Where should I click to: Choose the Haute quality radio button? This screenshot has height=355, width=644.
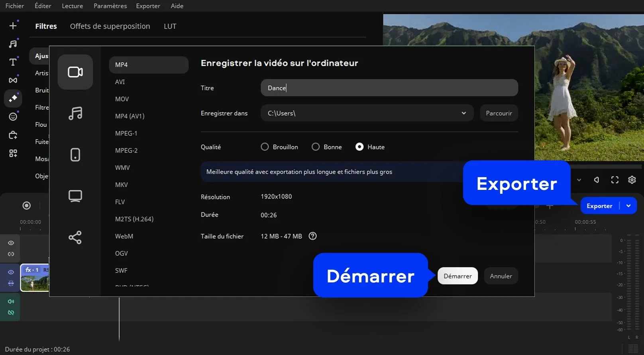coord(359,147)
